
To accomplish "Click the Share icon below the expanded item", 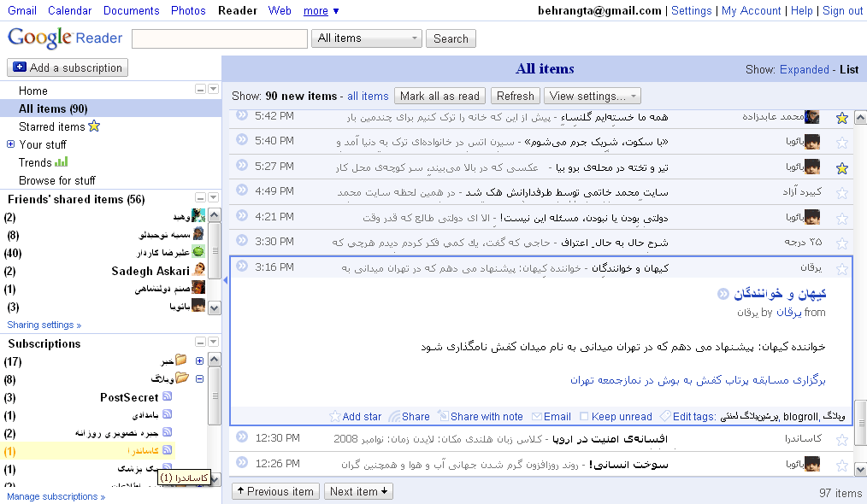I will point(392,416).
